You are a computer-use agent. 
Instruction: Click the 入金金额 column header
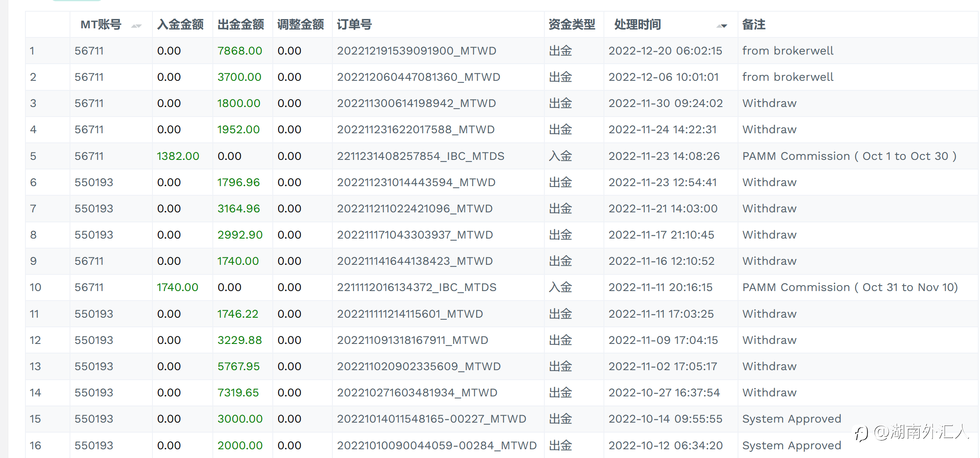coord(180,25)
